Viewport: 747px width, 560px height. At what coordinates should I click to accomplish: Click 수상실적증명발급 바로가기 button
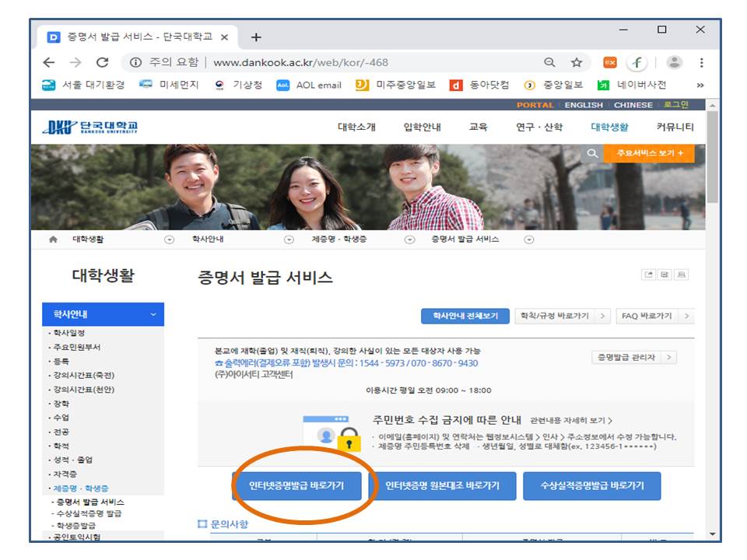tap(591, 486)
